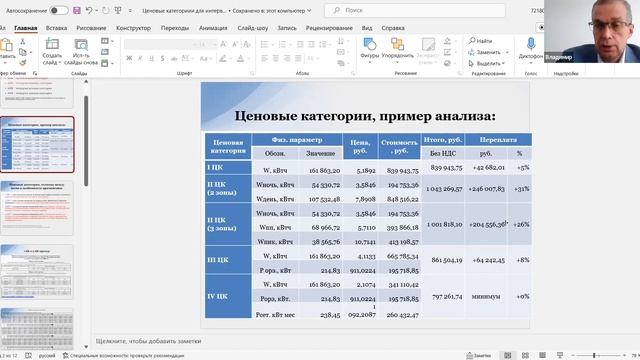
Task: Click notes pane to add notes
Action: (149, 341)
